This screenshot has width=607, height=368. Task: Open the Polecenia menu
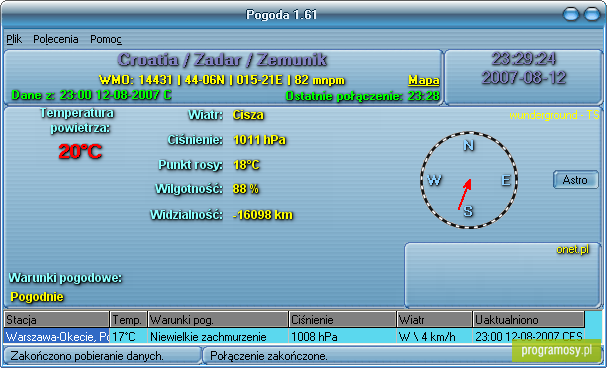tap(56, 39)
